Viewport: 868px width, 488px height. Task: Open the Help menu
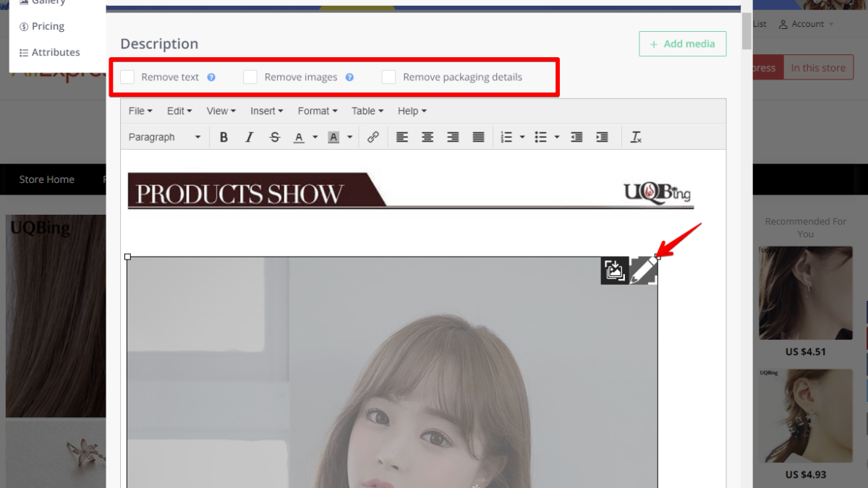point(412,111)
